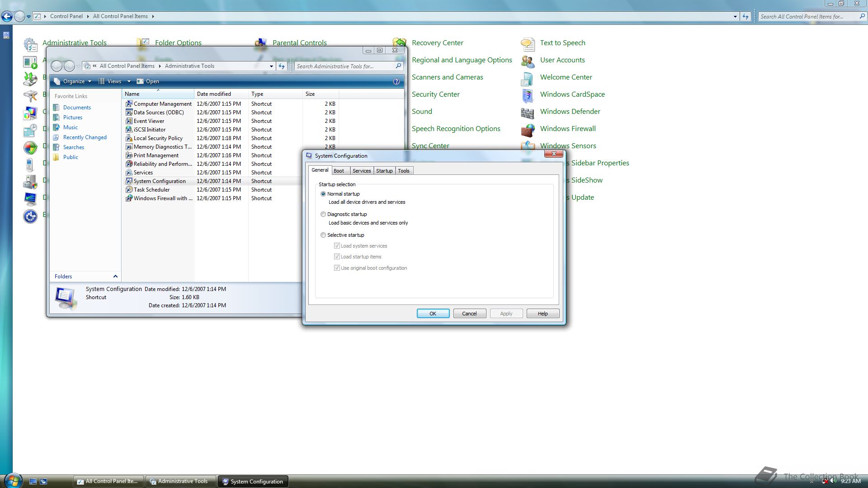
Task: Open Administrative Tools icon in Control Panel
Action: tap(30, 44)
